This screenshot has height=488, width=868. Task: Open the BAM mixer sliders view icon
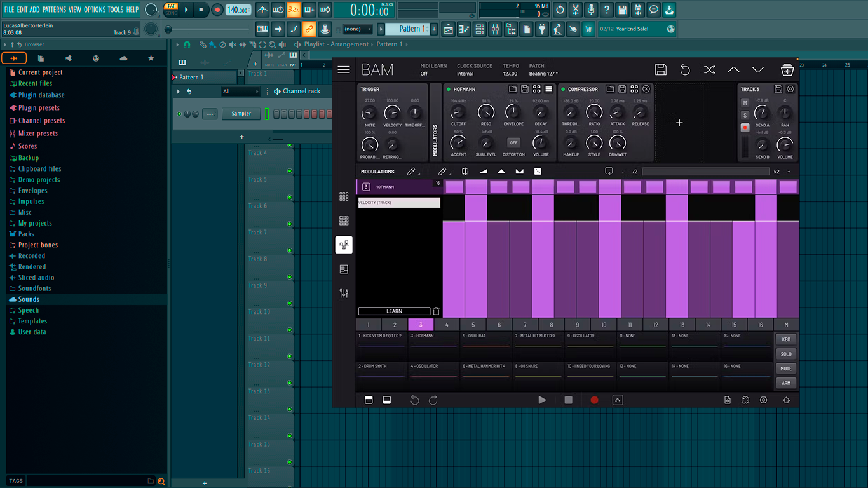tap(344, 294)
